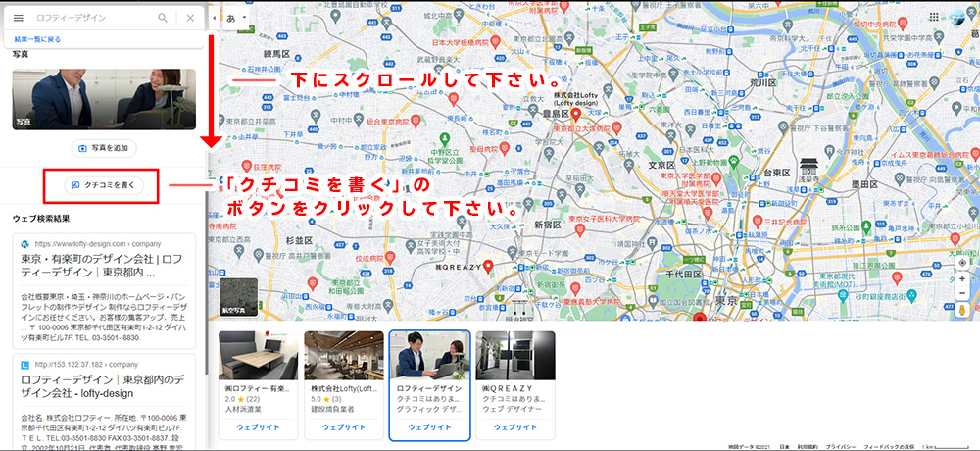Click the 墨田区 district label
This screenshot has width=980, height=451.
pos(866,184)
